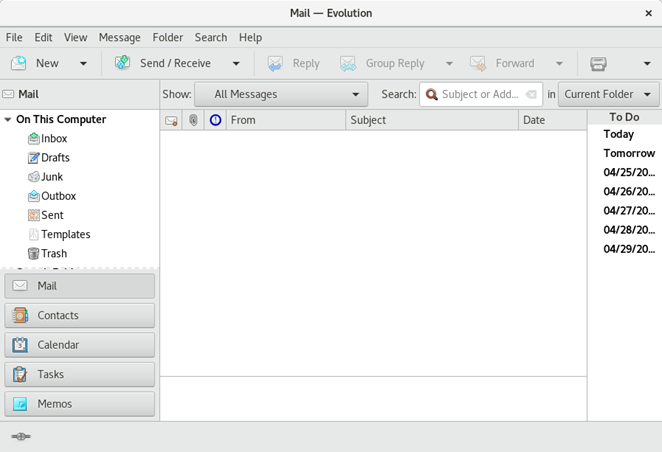Open the Current Folder search scope dropdown
662x452 pixels.
click(608, 94)
